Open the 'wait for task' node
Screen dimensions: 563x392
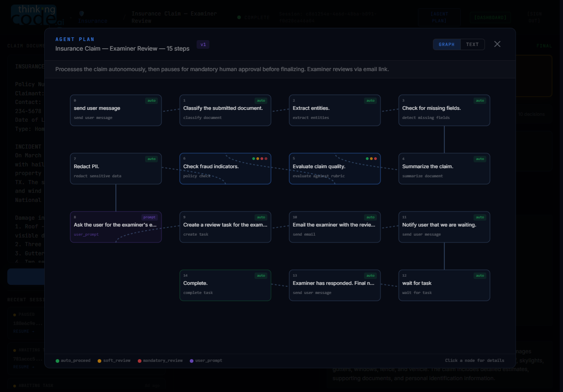pyautogui.click(x=444, y=285)
